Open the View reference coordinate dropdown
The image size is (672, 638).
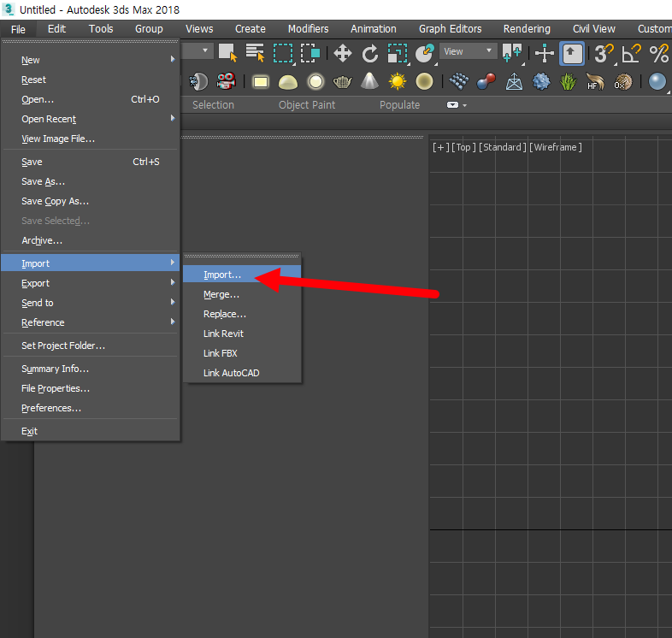point(468,51)
